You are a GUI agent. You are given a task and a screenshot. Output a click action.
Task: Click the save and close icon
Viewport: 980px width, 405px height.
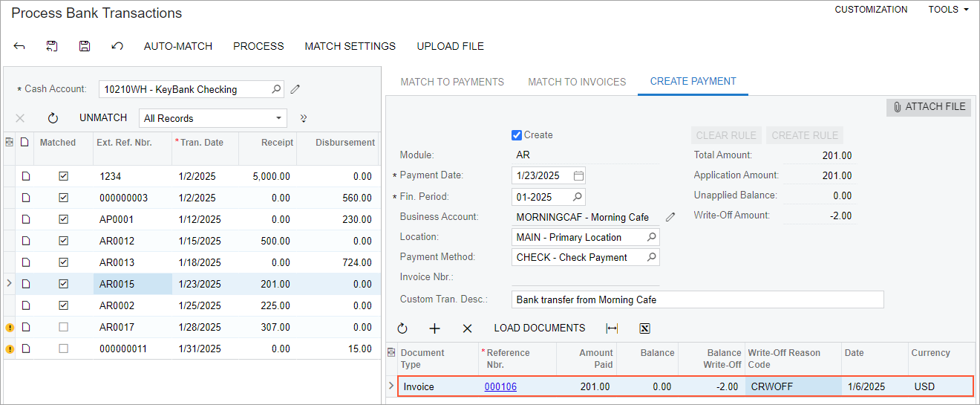tap(52, 46)
